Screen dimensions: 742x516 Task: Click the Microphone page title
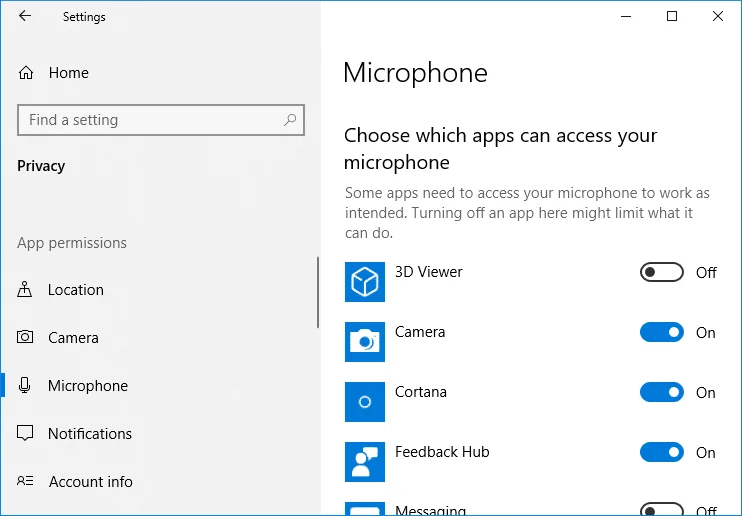click(x=415, y=73)
